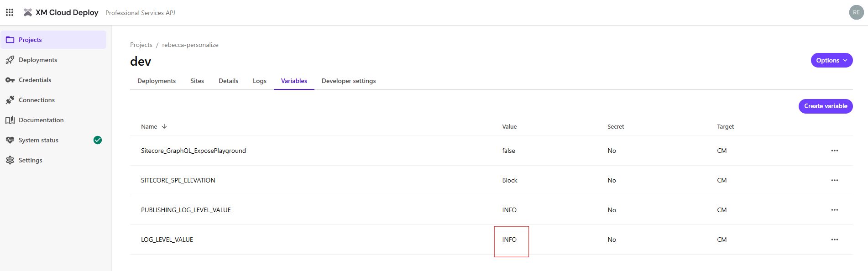
Task: Open Deployments via the rocket icon
Action: (x=10, y=60)
